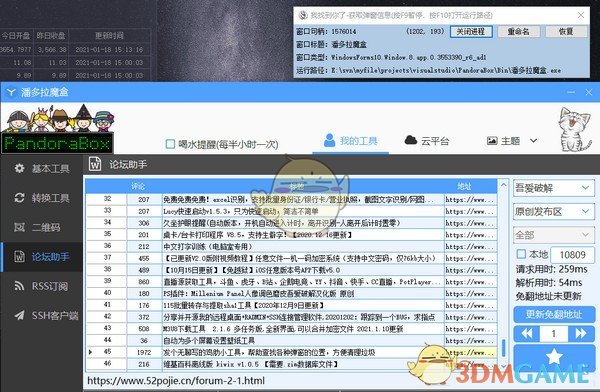
Task: Select post row 维基百科离线版 kiwix v1.0.5
Action: click(292, 364)
